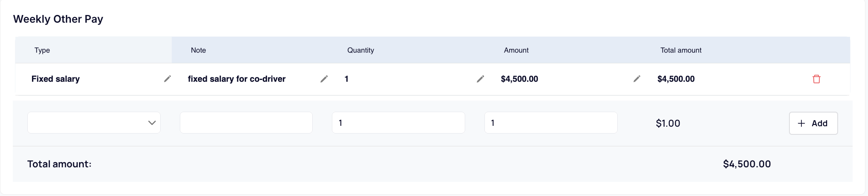Click the Amount column header
The image size is (868, 196).
coord(516,50)
